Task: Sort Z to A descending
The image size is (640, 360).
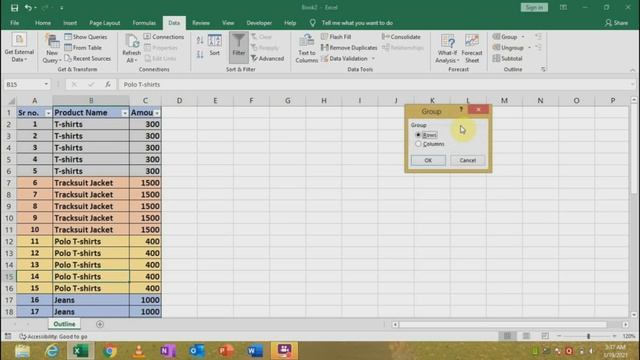Action: (200, 54)
